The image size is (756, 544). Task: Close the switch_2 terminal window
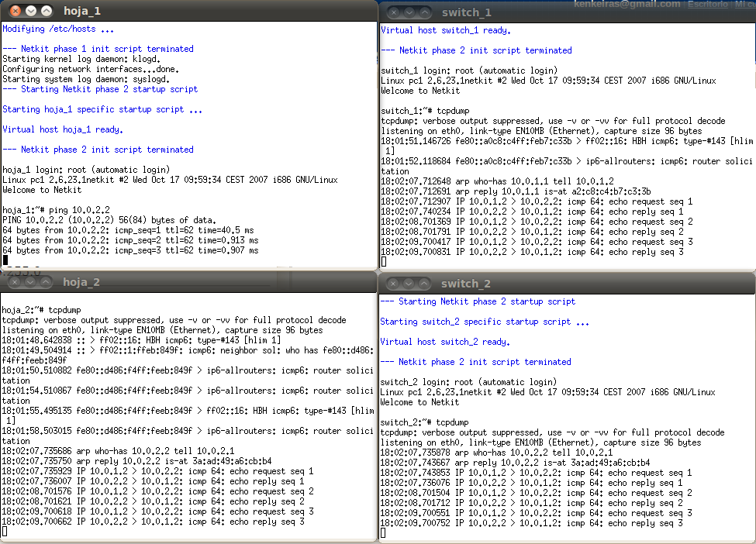tap(393, 284)
